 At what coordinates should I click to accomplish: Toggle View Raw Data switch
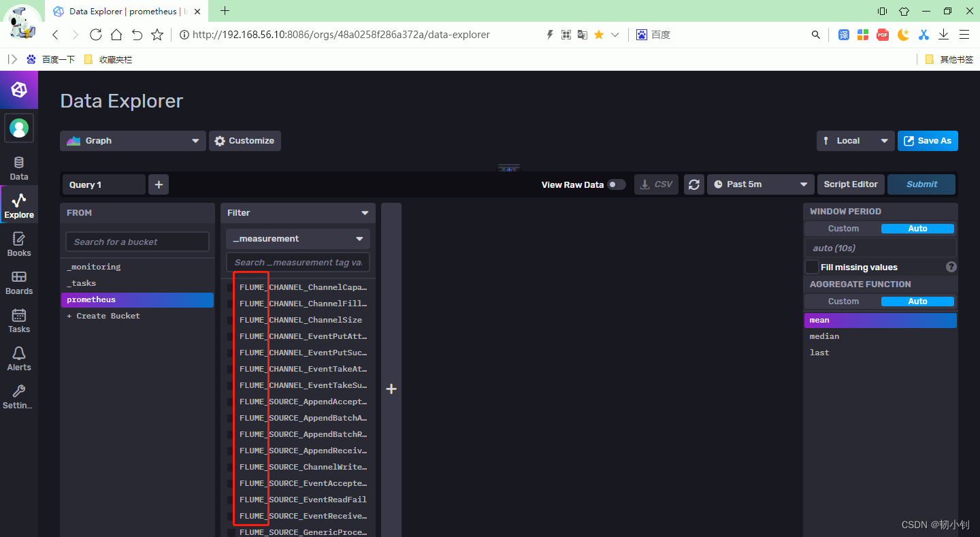pyautogui.click(x=617, y=184)
